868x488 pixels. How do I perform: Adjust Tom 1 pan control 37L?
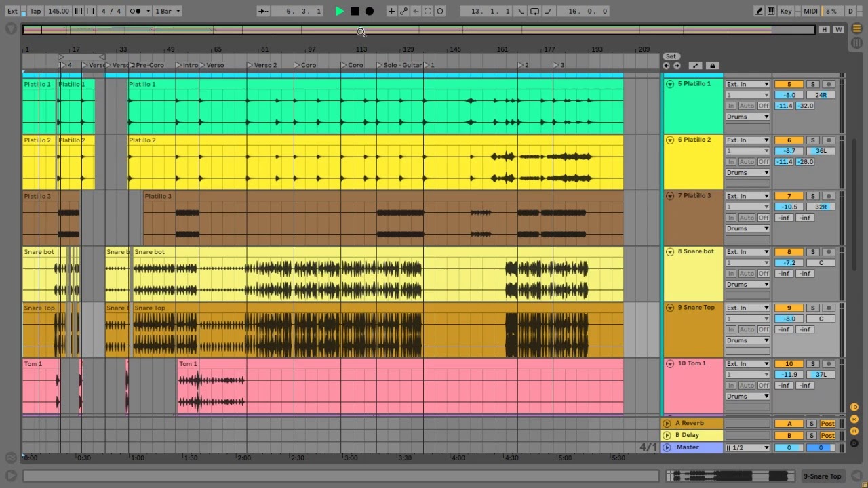(821, 374)
